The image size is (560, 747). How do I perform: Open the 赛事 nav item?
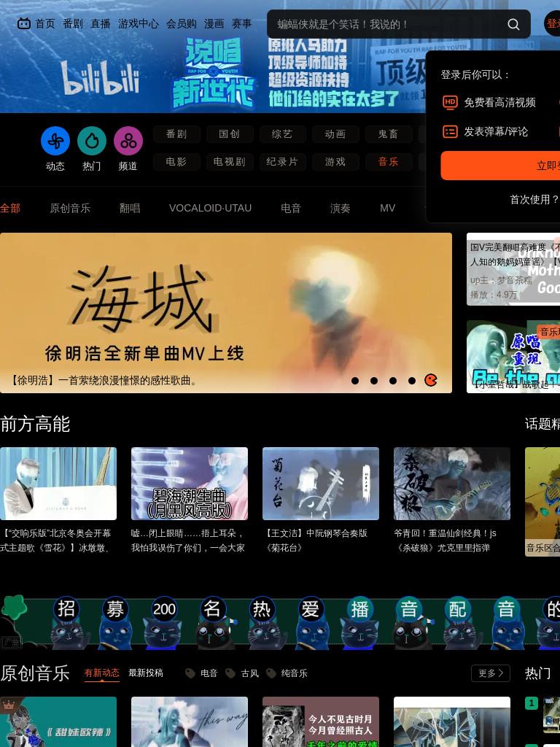point(241,24)
